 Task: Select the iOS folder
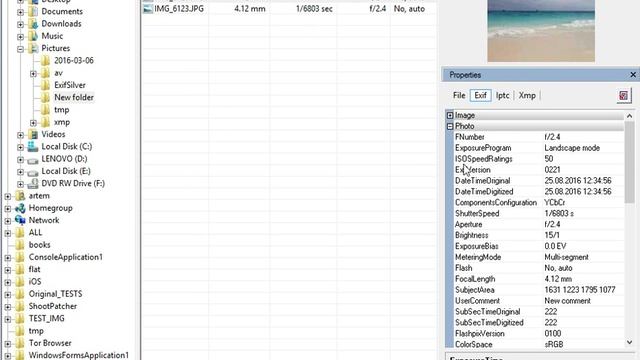pyautogui.click(x=35, y=281)
